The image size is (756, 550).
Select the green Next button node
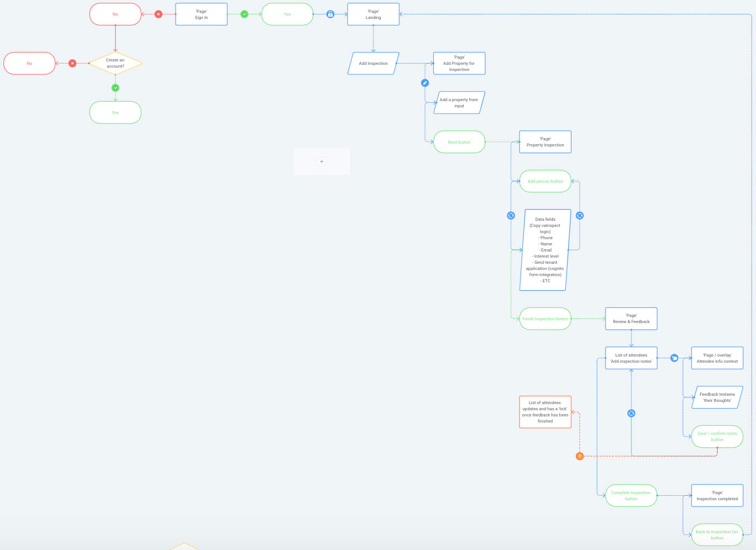(x=459, y=142)
